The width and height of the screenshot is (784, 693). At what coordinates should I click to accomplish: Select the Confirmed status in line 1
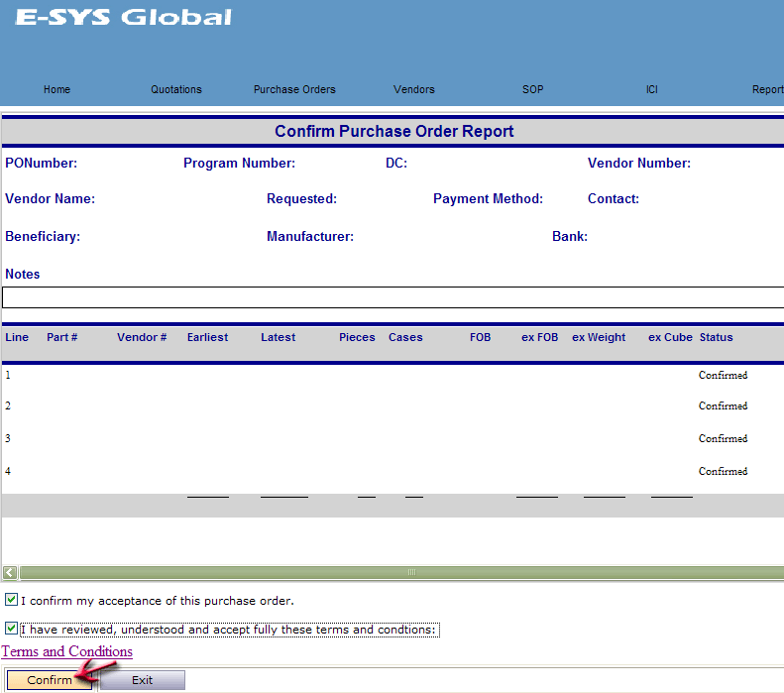point(723,375)
